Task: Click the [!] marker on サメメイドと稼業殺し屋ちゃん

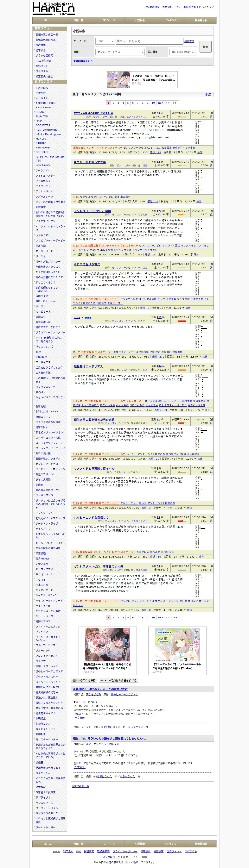Action: click(x=211, y=468)
